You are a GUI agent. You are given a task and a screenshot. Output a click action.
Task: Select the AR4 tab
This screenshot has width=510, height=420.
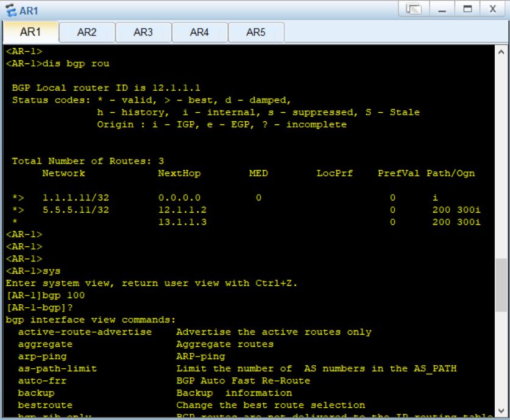pos(199,32)
